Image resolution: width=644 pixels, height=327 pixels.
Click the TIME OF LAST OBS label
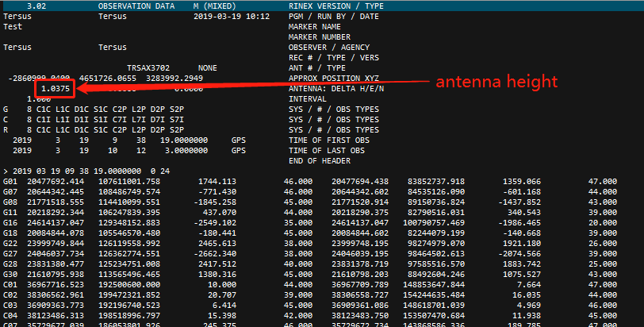click(327, 150)
